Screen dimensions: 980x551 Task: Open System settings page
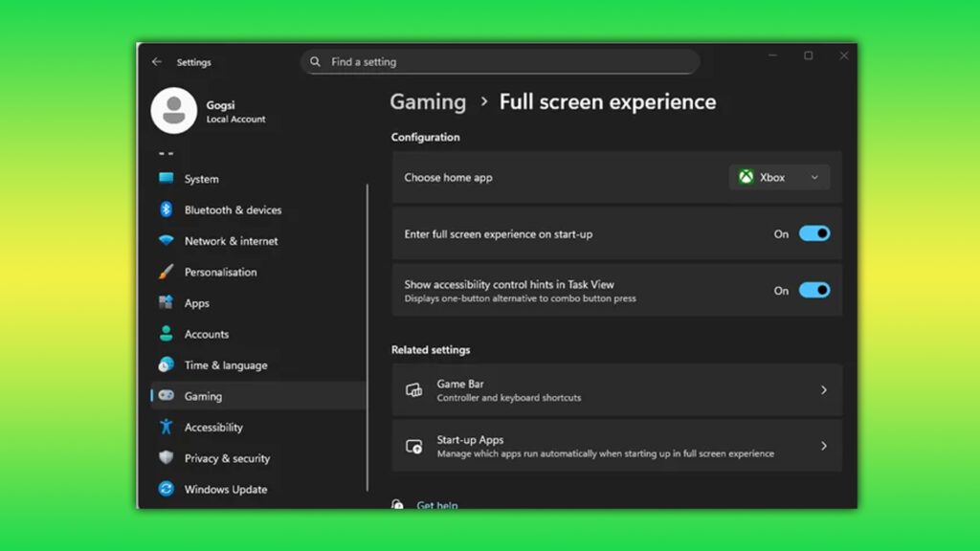[257, 179]
